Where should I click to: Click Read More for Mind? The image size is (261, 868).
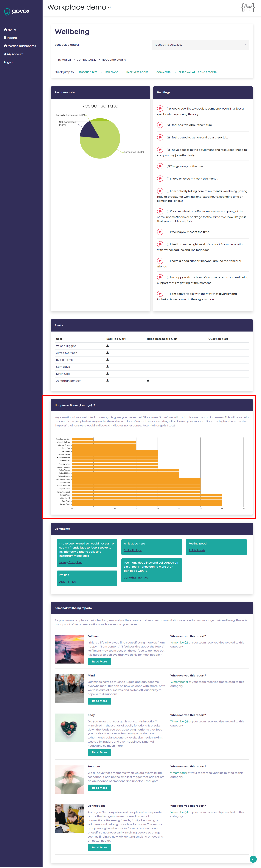tap(100, 701)
